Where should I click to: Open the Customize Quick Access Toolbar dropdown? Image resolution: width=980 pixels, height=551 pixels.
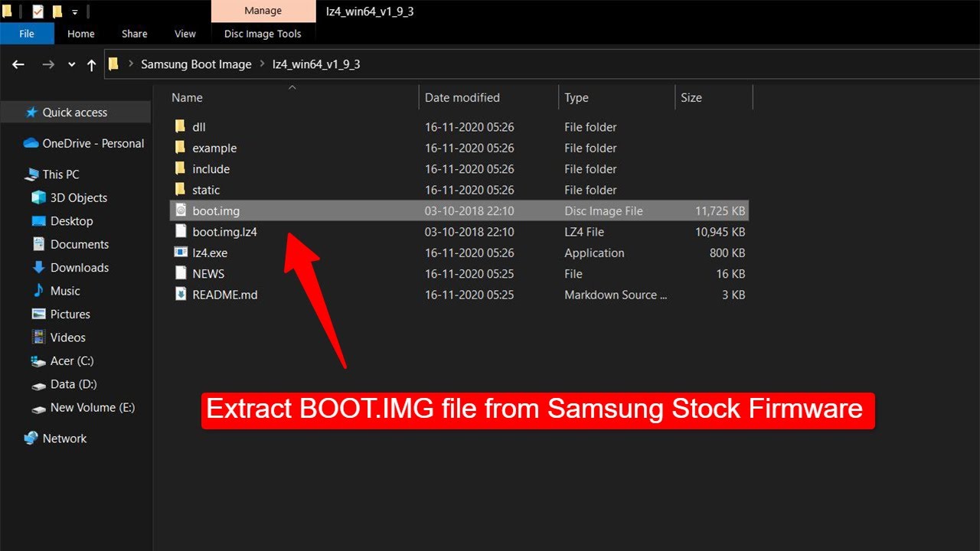pos(74,12)
